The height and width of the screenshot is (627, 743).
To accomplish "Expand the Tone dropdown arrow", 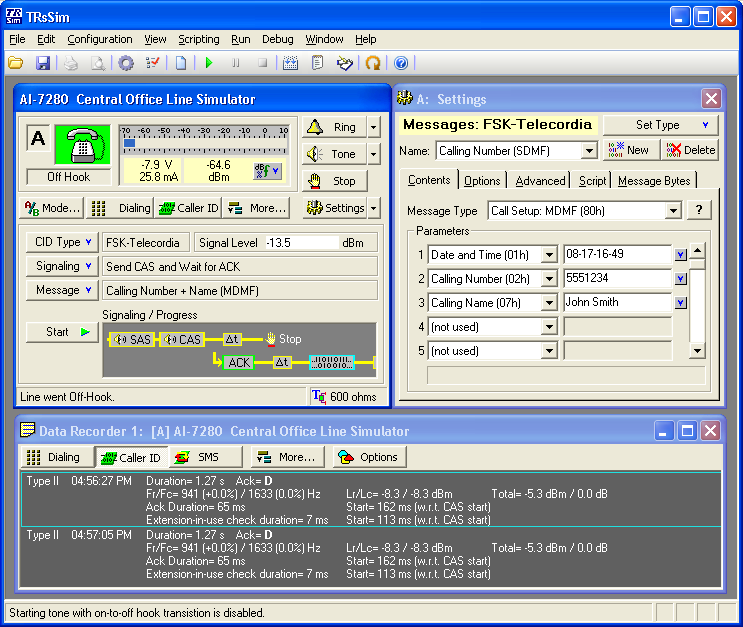I will [374, 154].
